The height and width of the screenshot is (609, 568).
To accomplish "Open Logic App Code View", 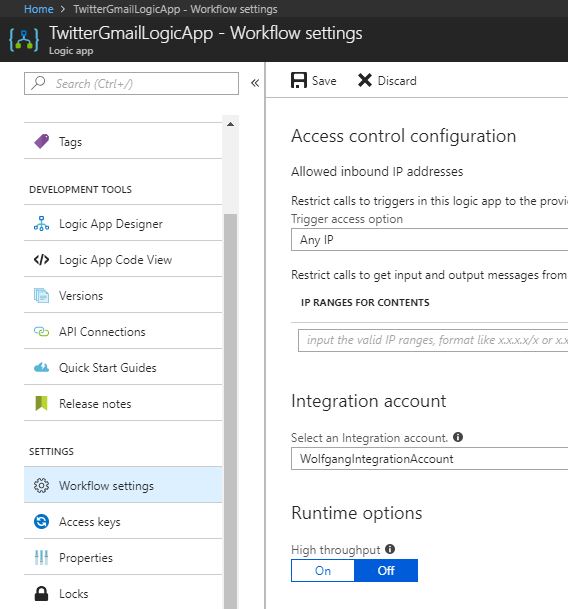I will coord(123,259).
